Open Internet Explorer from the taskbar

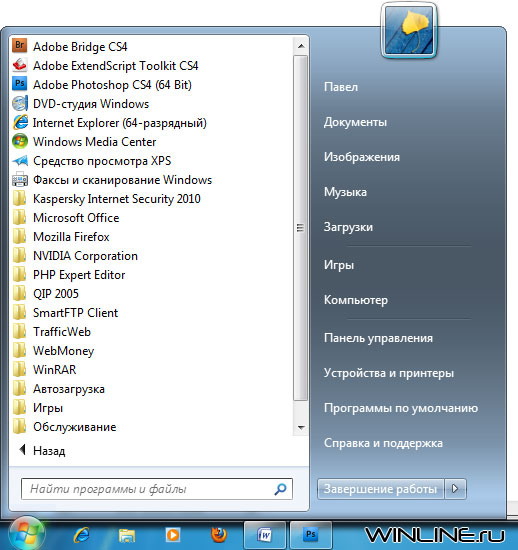(x=81, y=535)
